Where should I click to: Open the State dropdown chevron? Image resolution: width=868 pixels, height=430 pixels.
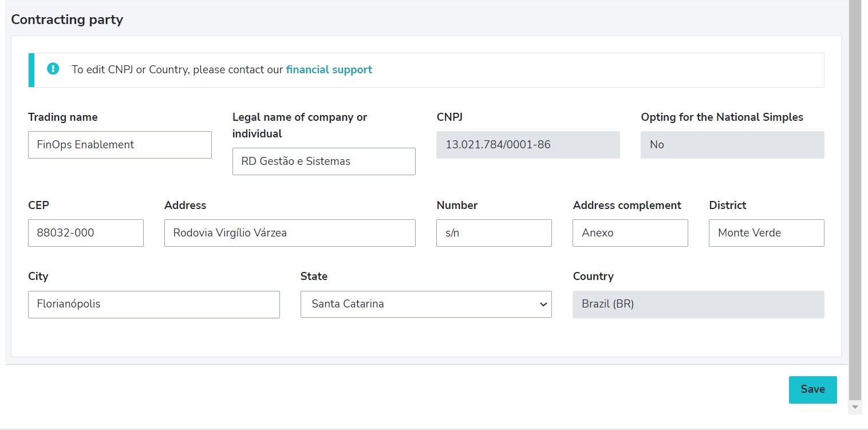(543, 304)
